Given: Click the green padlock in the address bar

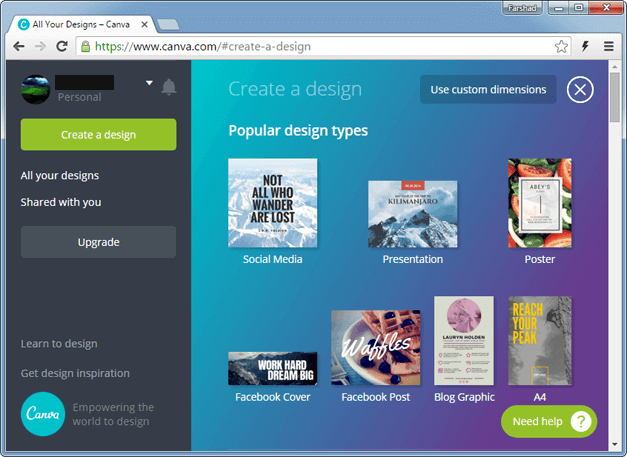Looking at the screenshot, I should pyautogui.click(x=85, y=47).
